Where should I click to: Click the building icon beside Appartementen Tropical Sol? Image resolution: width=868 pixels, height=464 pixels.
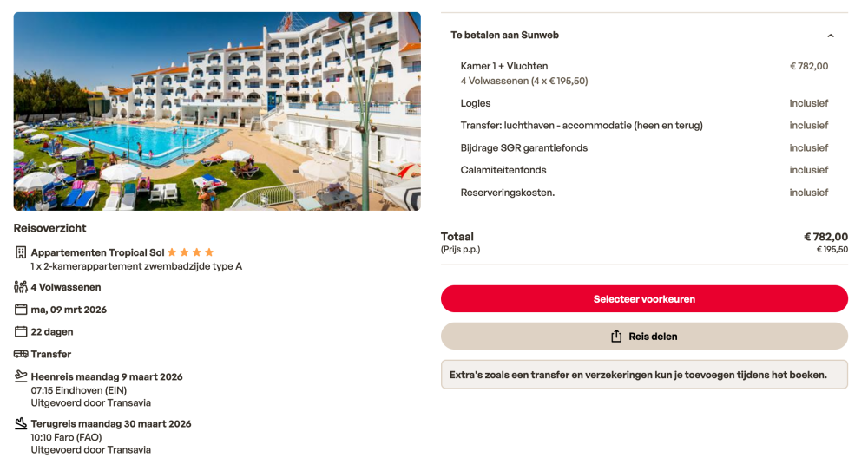[x=21, y=252]
